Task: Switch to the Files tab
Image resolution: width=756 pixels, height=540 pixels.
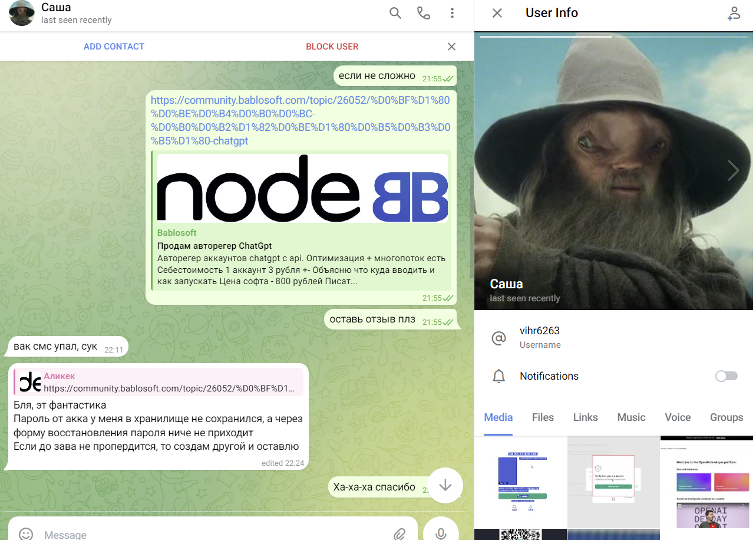Action: [543, 417]
